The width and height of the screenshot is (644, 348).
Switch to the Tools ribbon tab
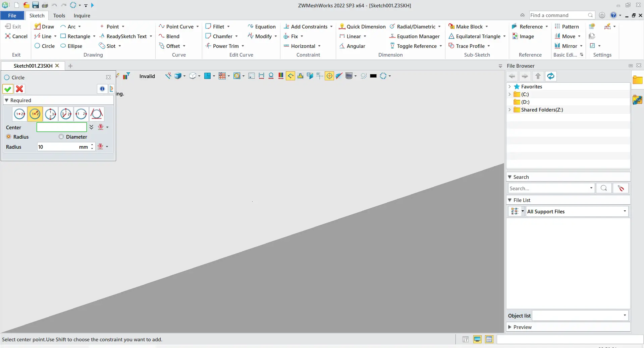tap(59, 15)
